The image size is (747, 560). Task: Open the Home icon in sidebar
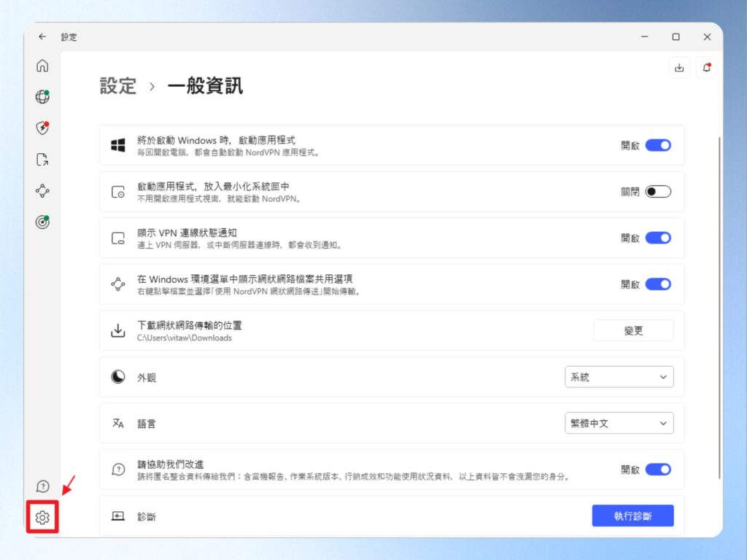(42, 66)
